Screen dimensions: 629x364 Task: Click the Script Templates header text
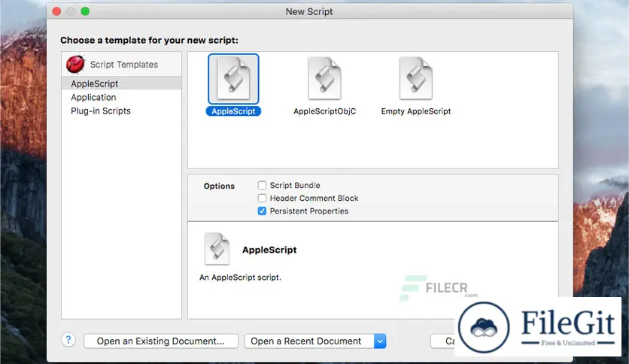(x=124, y=64)
